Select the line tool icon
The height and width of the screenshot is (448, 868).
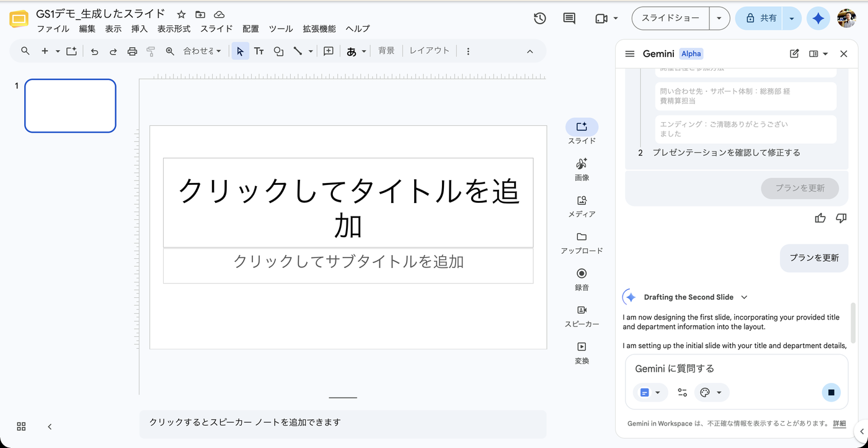(x=298, y=52)
